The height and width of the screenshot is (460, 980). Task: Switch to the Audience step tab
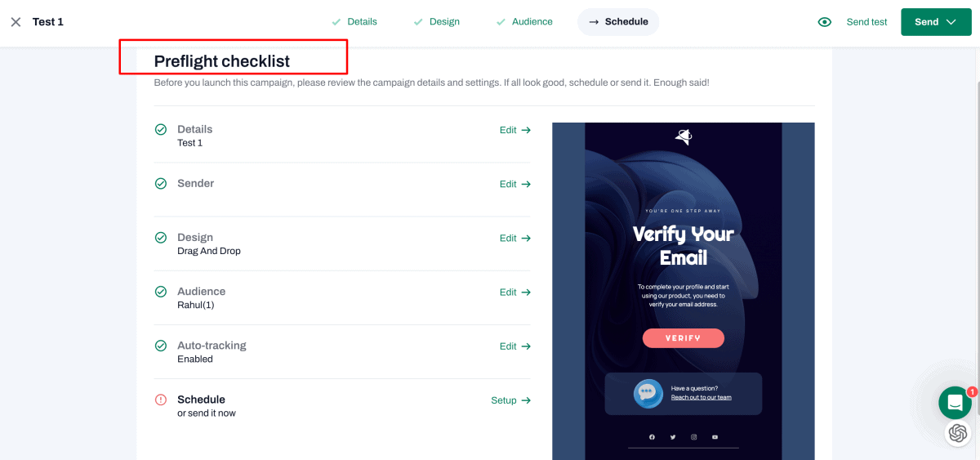pos(524,22)
